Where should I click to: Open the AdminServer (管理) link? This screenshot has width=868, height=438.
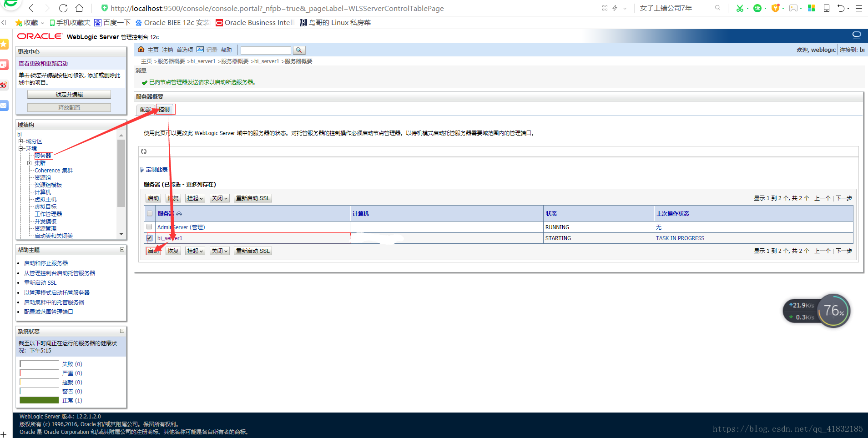click(x=181, y=227)
